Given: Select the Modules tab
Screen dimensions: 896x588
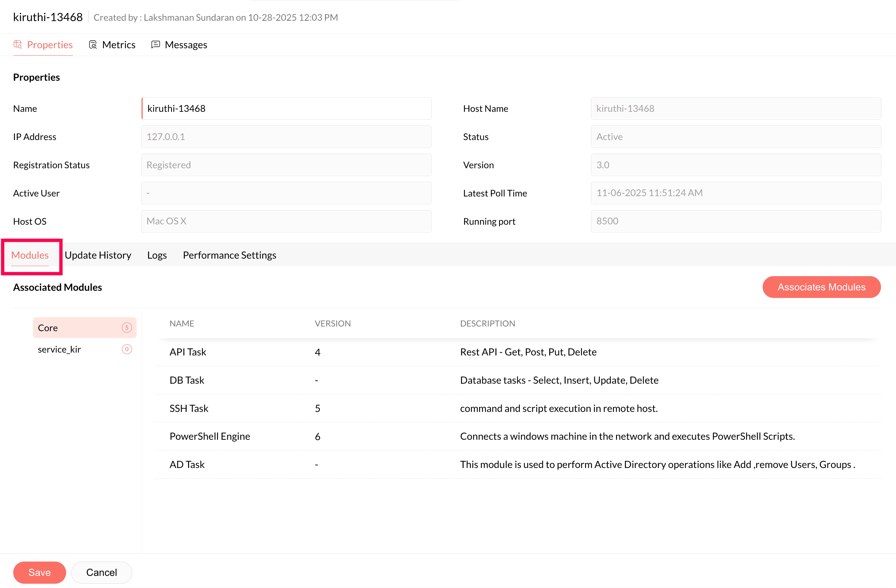Looking at the screenshot, I should point(30,255).
